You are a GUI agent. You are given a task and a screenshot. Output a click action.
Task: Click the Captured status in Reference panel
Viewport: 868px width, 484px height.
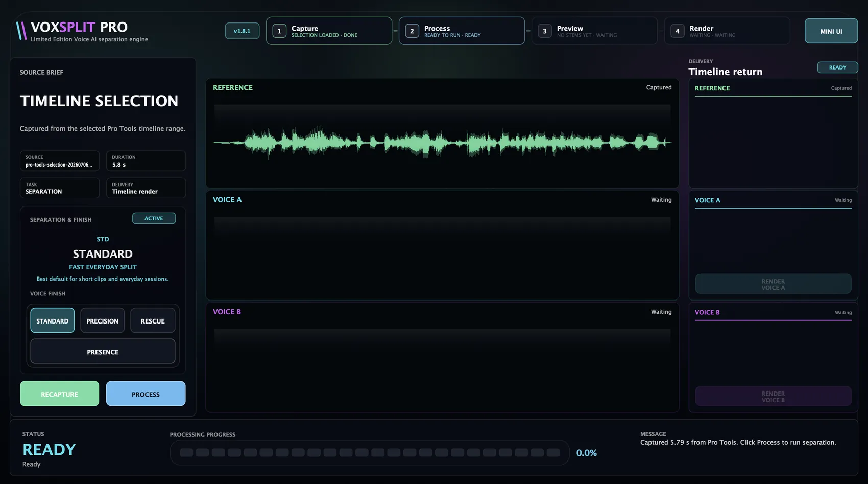tap(659, 88)
